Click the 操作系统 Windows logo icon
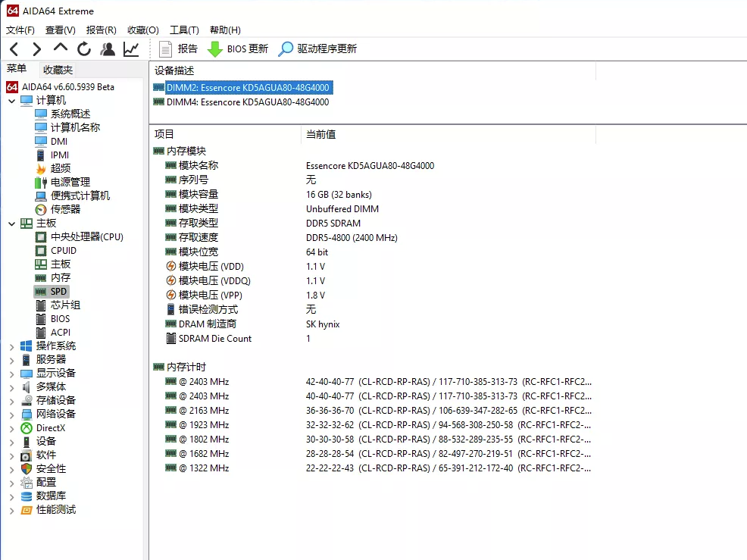The image size is (747, 560). [27, 346]
